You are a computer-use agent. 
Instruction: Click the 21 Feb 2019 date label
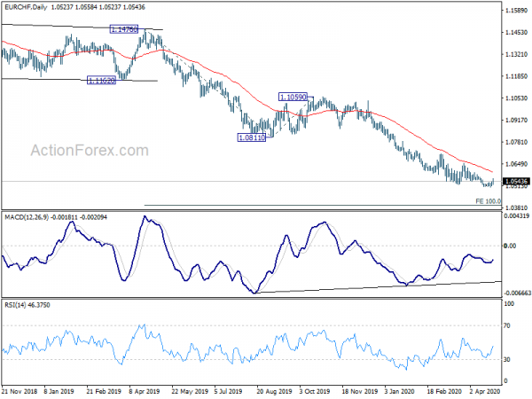tap(104, 391)
